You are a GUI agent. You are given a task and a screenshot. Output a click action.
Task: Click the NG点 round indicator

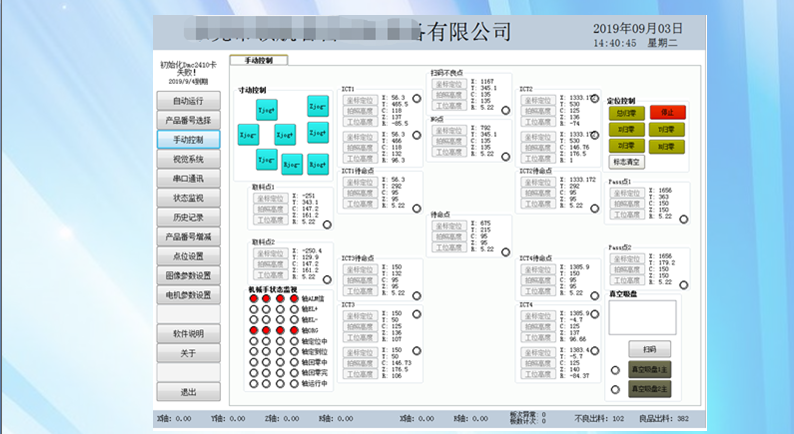click(505, 157)
